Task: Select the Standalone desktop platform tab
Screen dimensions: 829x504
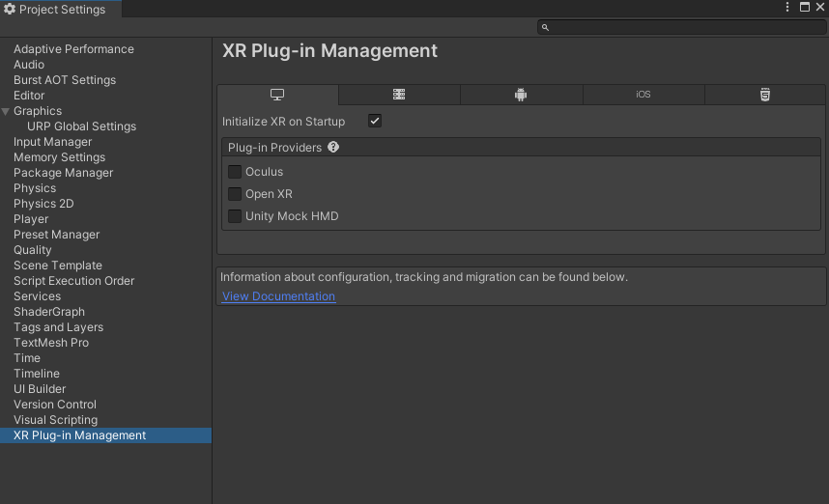Action: point(277,95)
